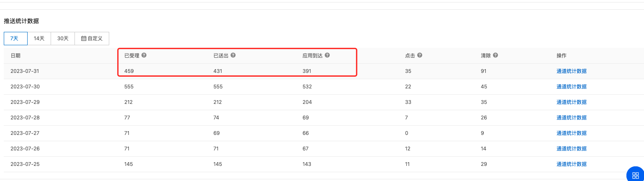The image size is (644, 181).
Task: Select the 7天 range tab
Action: 15,38
